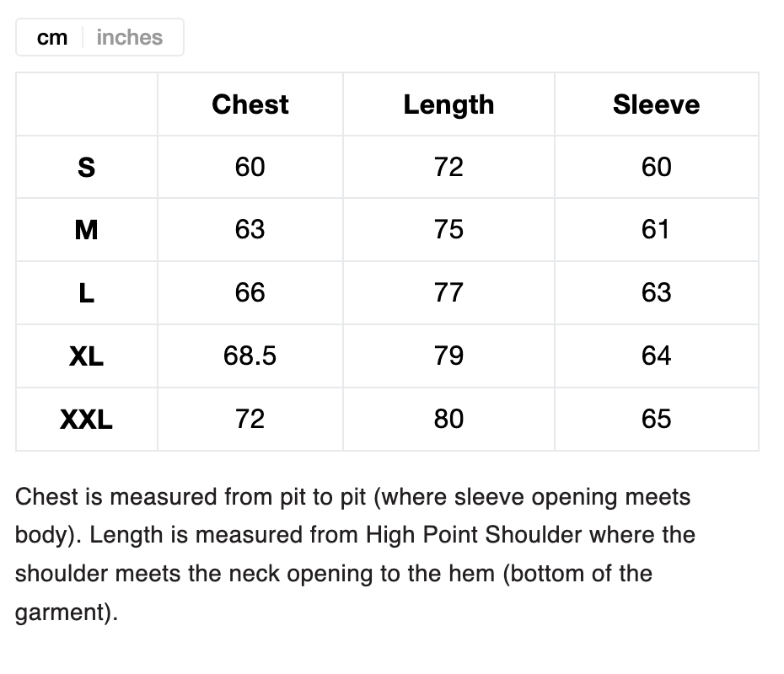Select the XL size row label
Viewport: 784px width, 674px height.
[86, 356]
